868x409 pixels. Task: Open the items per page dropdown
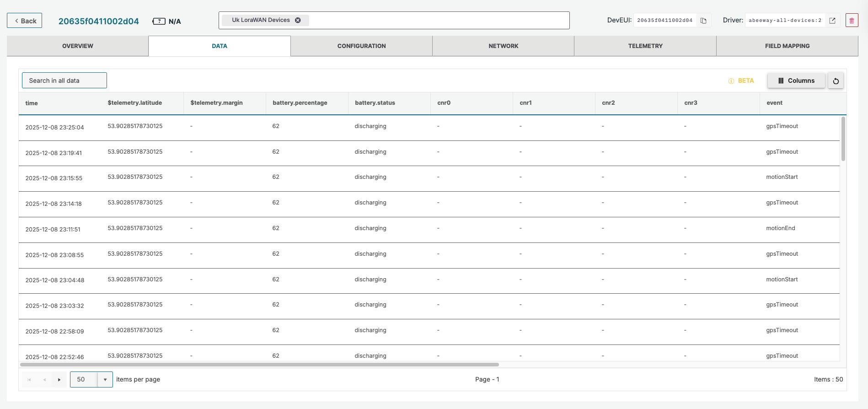(x=105, y=380)
